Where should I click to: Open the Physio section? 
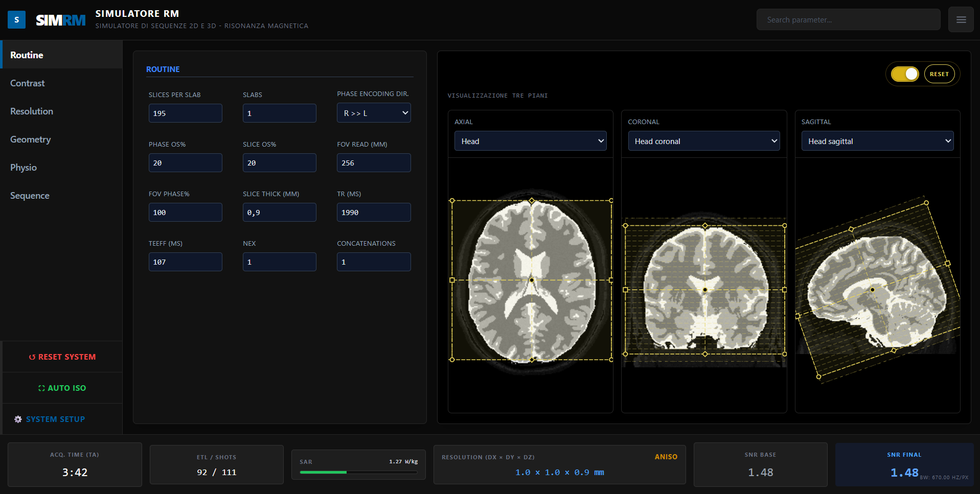tap(61, 167)
